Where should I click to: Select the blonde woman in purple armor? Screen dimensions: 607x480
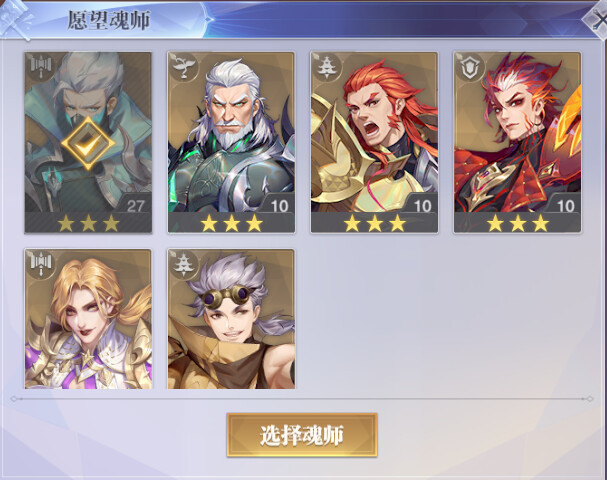coord(88,319)
